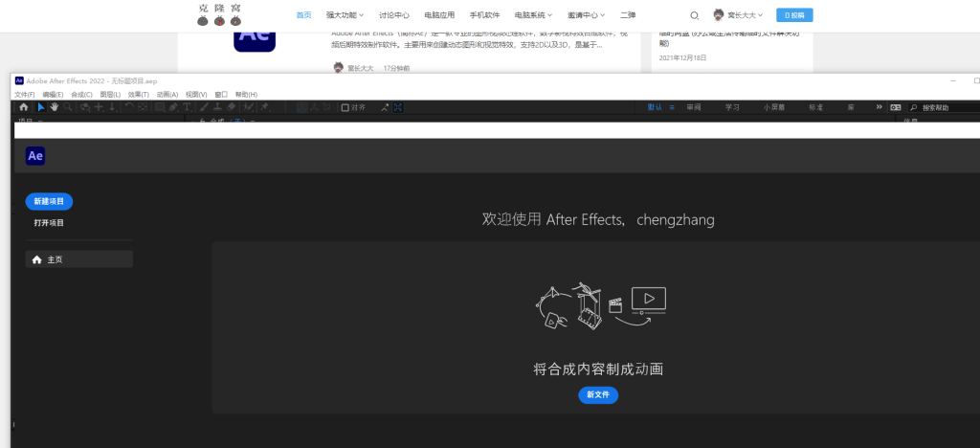The image size is (980, 448).
Task: Switch to the 标准 workspace
Action: [815, 107]
